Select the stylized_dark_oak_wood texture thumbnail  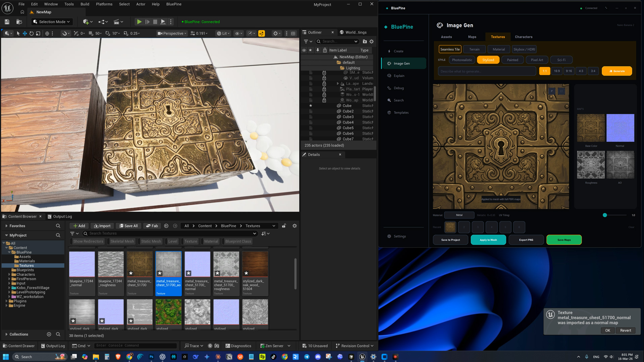click(x=255, y=265)
